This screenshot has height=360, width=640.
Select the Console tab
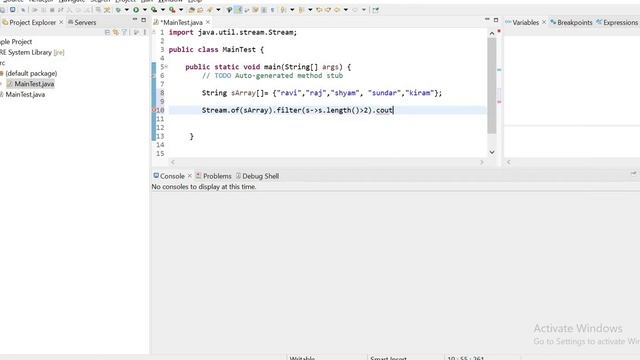169,176
